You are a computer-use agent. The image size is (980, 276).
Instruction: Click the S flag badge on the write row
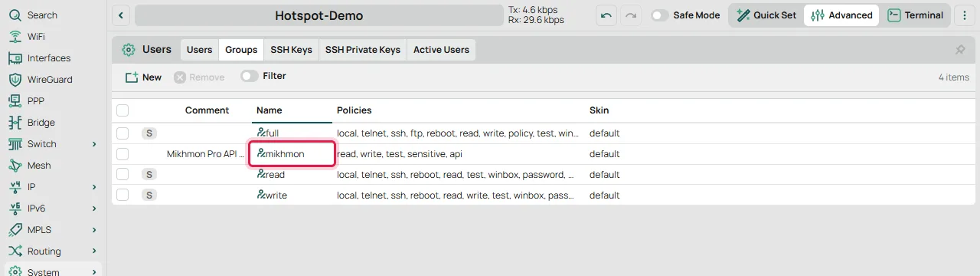coord(149,195)
